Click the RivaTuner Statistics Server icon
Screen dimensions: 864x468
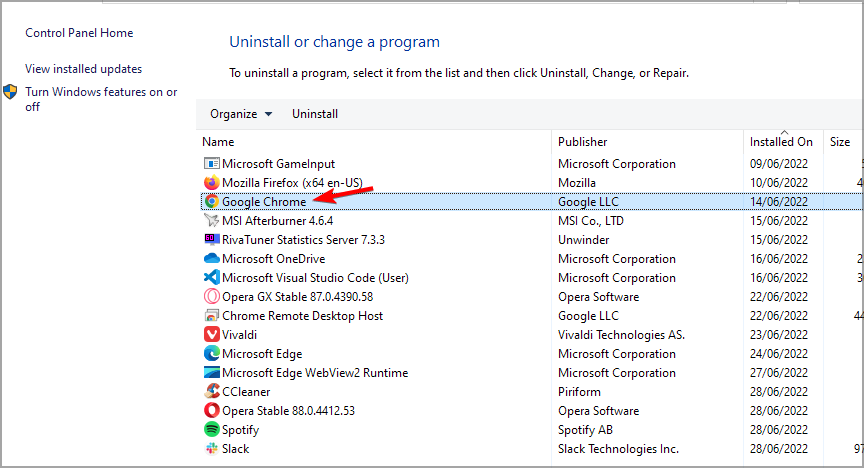[x=212, y=240]
